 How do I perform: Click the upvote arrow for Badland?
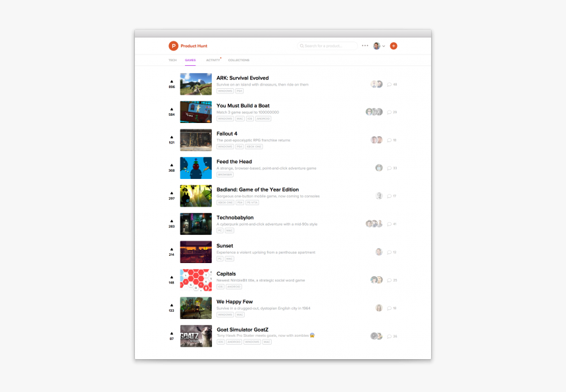pos(171,194)
